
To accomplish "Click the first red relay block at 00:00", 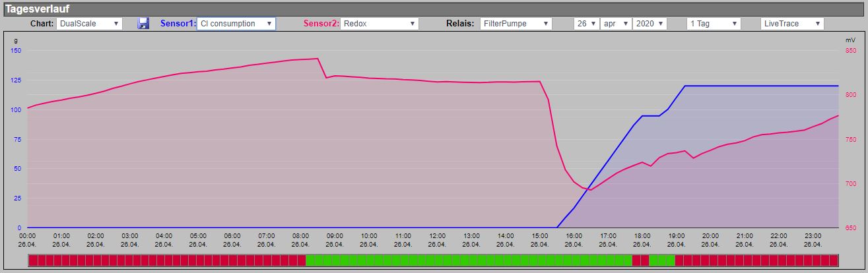I will click(x=33, y=260).
